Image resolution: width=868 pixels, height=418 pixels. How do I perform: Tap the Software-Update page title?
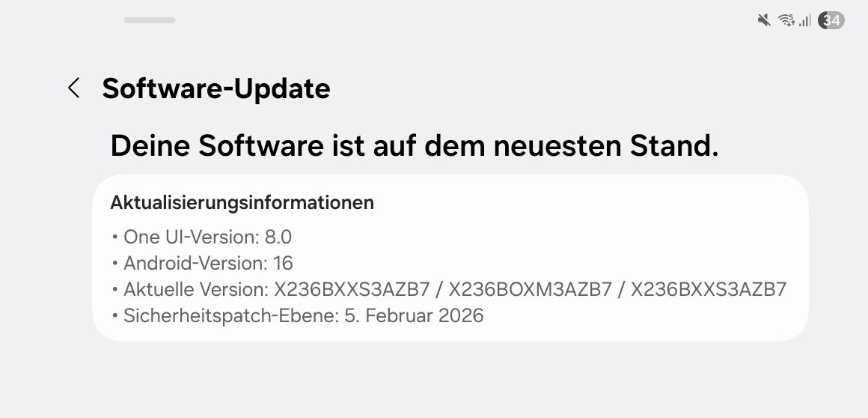pyautogui.click(x=216, y=88)
